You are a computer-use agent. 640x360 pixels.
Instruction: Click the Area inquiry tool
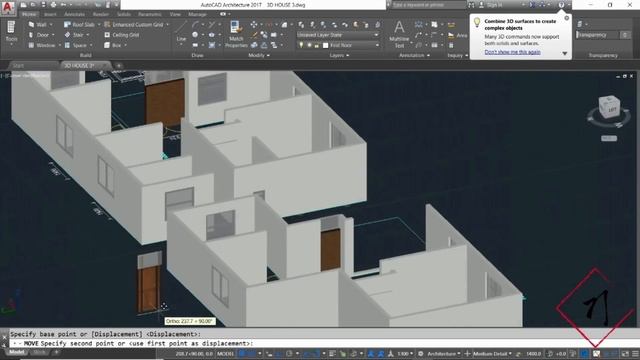(457, 36)
